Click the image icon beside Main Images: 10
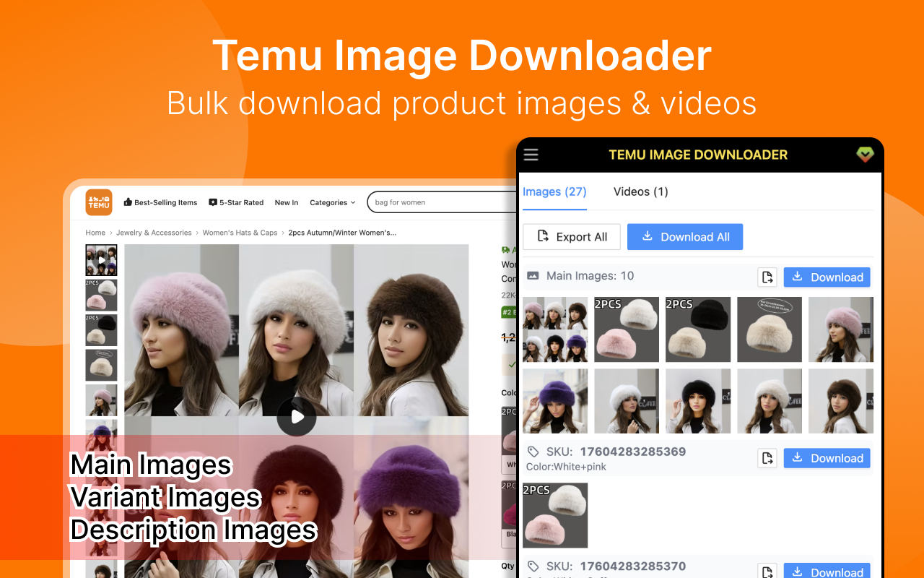Viewport: 924px width, 578px height. click(533, 276)
